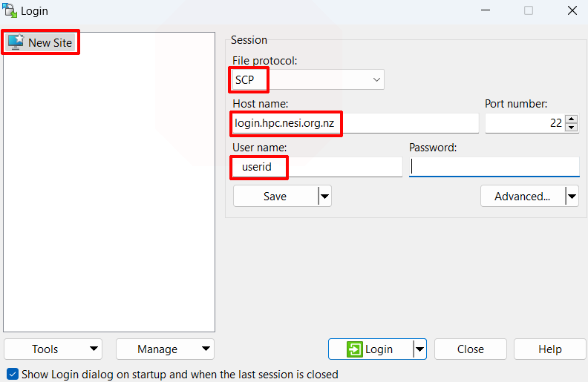Click the User name input field
Screen dimensions: 588x382
pos(318,167)
